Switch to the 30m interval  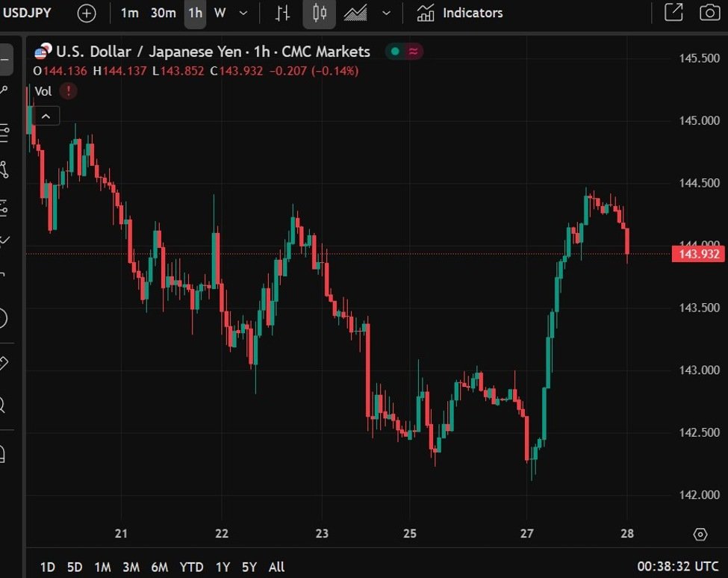point(163,13)
